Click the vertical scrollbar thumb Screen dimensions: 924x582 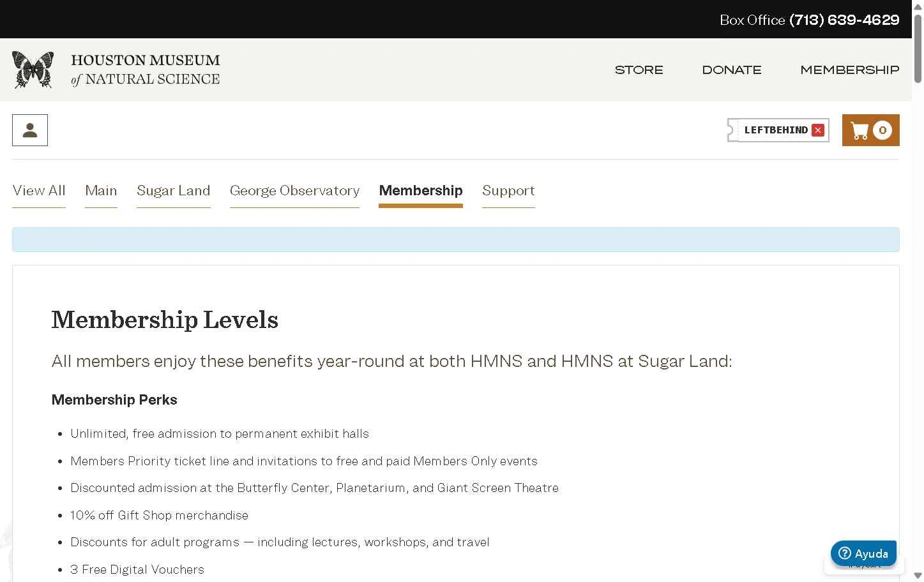[918, 48]
